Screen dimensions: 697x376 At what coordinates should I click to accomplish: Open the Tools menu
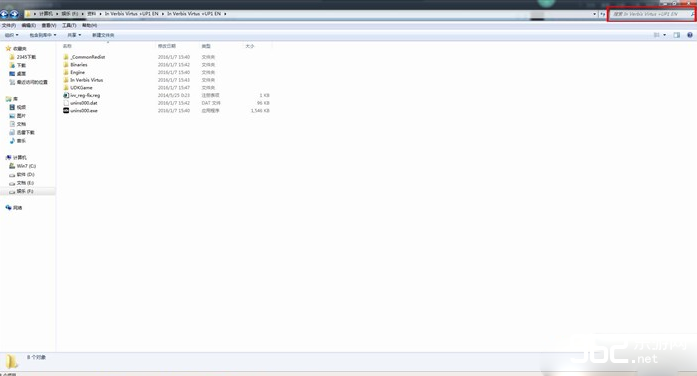tap(69, 26)
